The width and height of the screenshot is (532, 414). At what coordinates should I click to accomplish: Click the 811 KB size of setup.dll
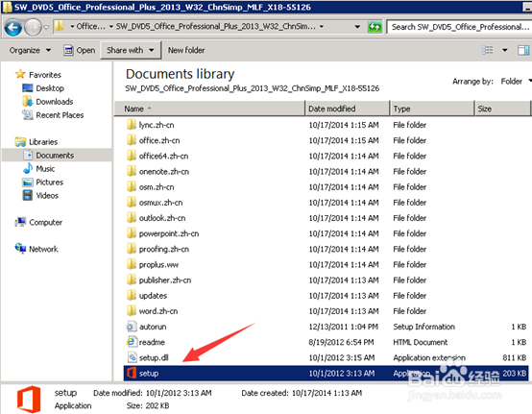pyautogui.click(x=515, y=357)
